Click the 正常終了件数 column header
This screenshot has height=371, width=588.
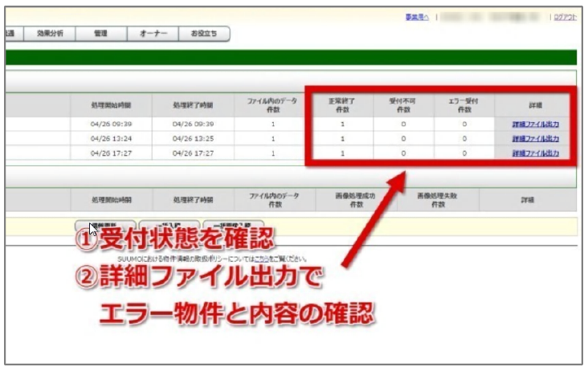tap(342, 105)
